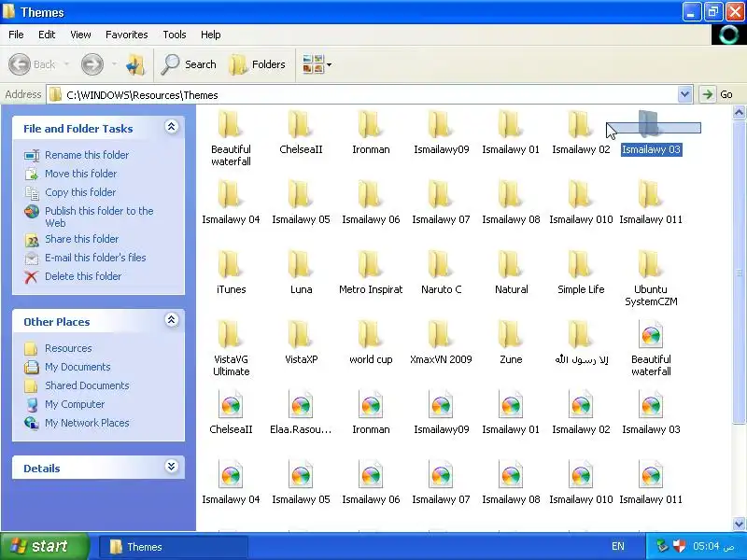Open the Edit menu

click(x=47, y=35)
